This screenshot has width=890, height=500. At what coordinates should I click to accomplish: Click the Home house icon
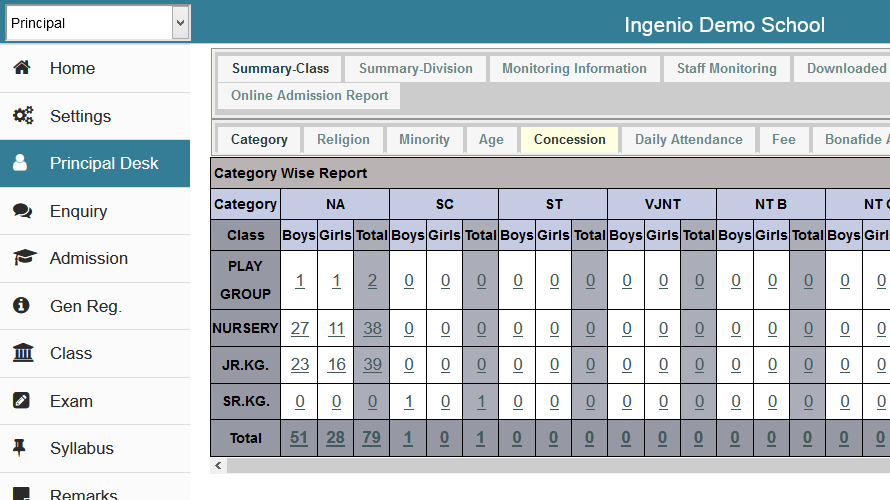pyautogui.click(x=22, y=68)
